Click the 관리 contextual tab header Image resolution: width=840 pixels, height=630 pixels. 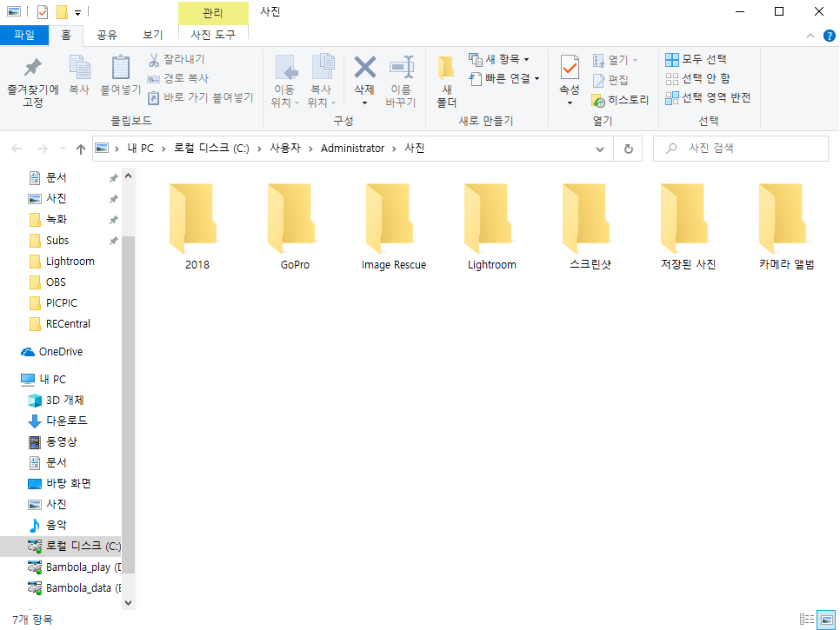click(x=213, y=12)
